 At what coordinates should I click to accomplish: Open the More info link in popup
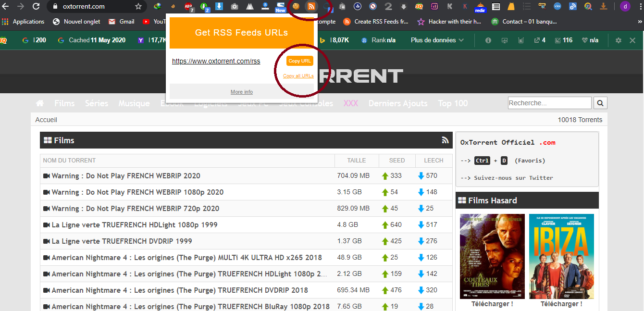pos(242,92)
